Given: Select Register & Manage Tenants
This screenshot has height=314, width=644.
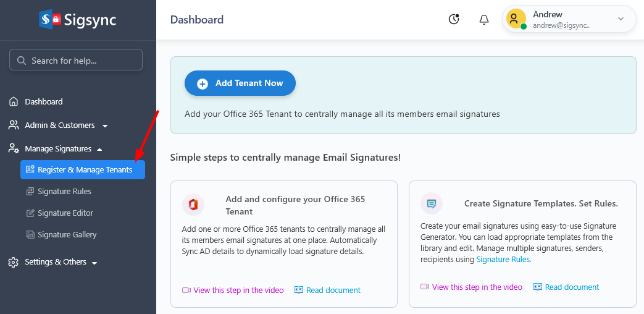Looking at the screenshot, I should tap(85, 170).
